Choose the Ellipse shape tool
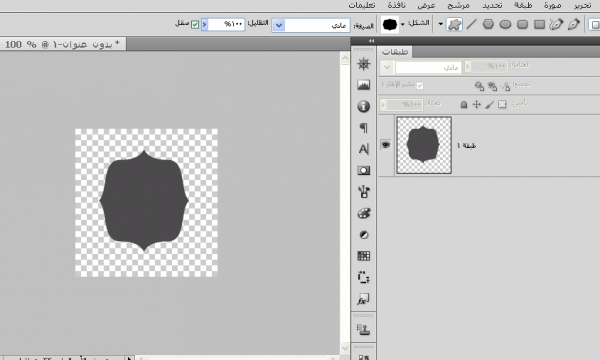Screen dimensions: 600x360 point(505,24)
